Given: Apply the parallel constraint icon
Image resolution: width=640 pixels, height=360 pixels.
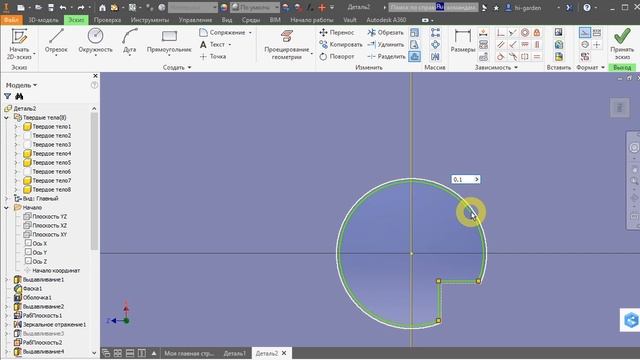Looking at the screenshot, I should (x=501, y=44).
